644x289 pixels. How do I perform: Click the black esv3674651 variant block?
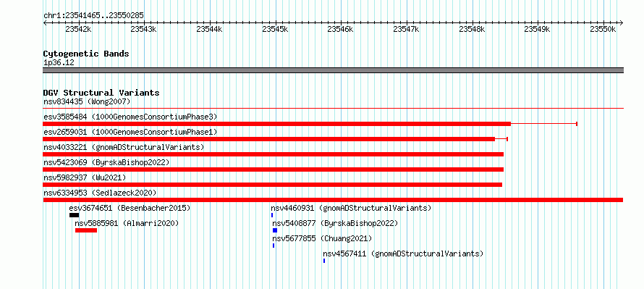click(74, 215)
